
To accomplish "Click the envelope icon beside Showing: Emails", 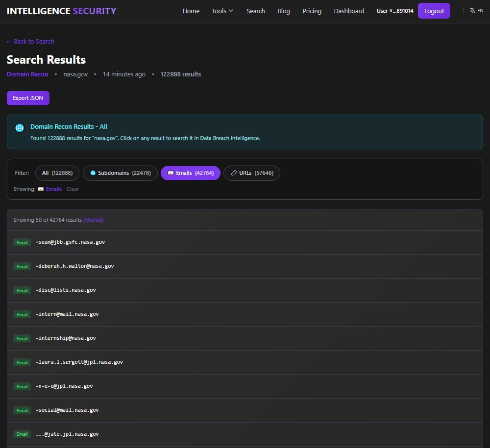I will [x=41, y=189].
